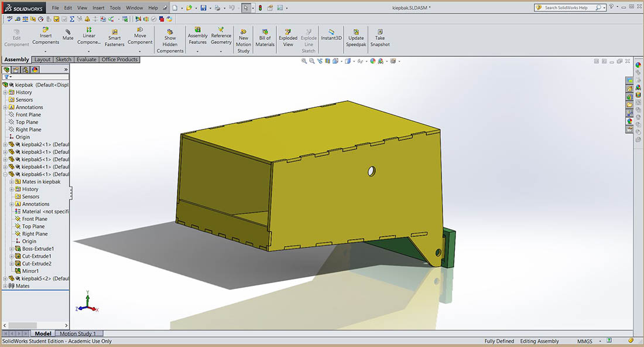Click the New document icon

tap(175, 8)
